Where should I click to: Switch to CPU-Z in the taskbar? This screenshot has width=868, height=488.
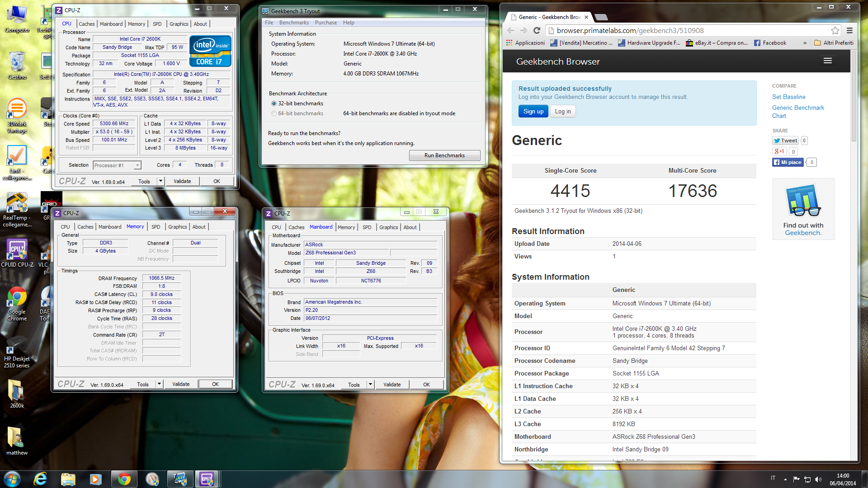[x=207, y=479]
